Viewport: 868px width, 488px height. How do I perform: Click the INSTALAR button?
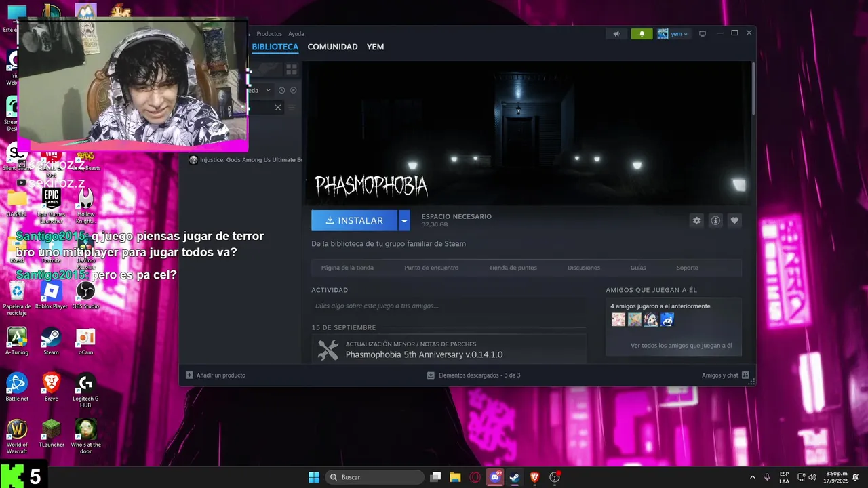(x=354, y=220)
